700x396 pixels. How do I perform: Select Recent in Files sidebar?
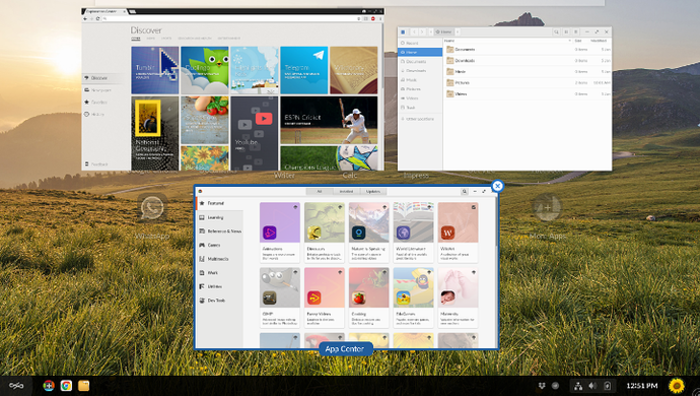tap(420, 43)
